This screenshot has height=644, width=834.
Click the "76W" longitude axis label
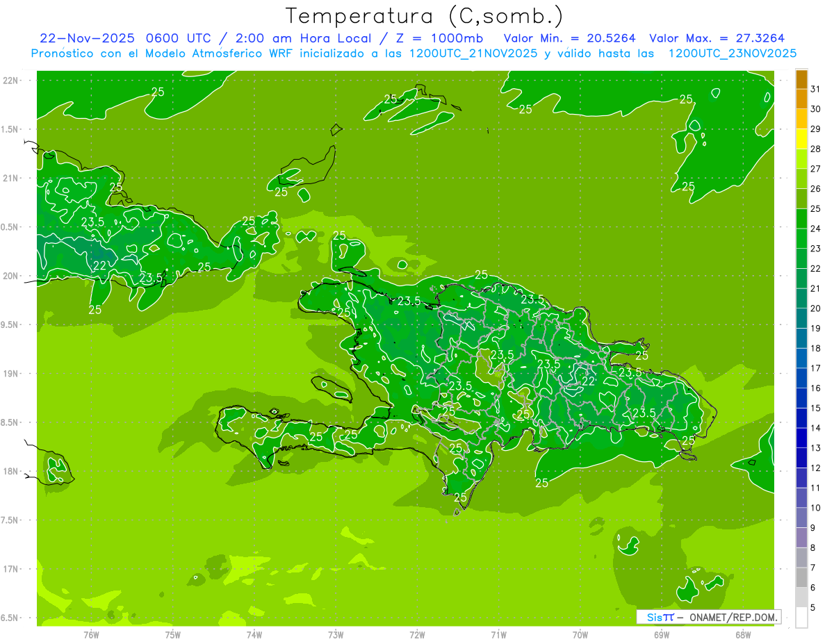[91, 634]
